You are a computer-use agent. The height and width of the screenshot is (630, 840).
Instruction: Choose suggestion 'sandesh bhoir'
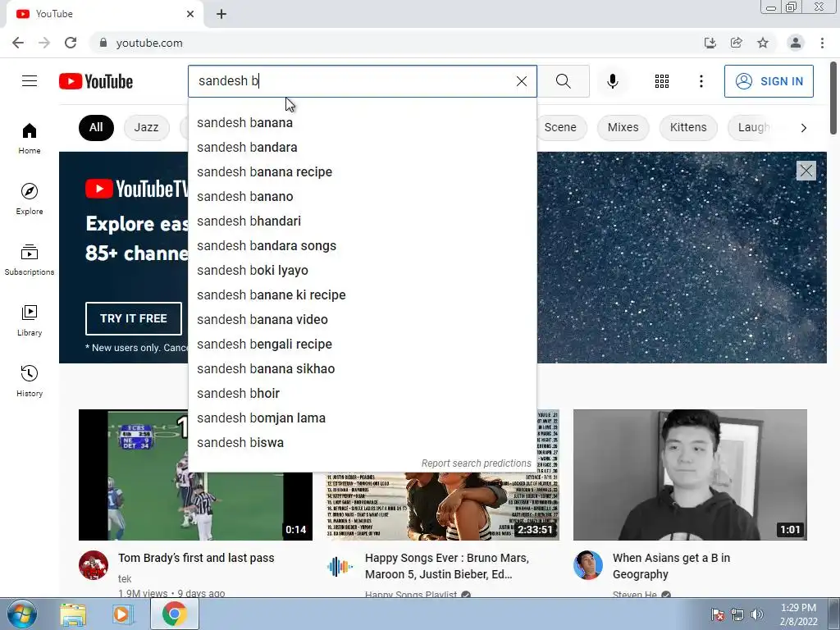tap(362, 394)
